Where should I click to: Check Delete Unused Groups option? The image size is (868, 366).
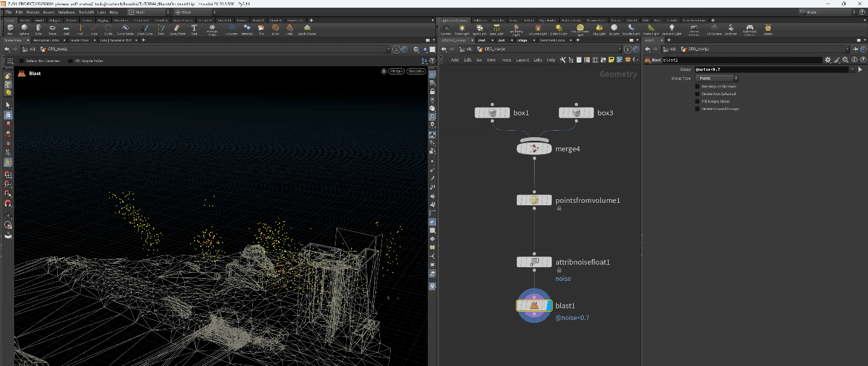tap(697, 109)
